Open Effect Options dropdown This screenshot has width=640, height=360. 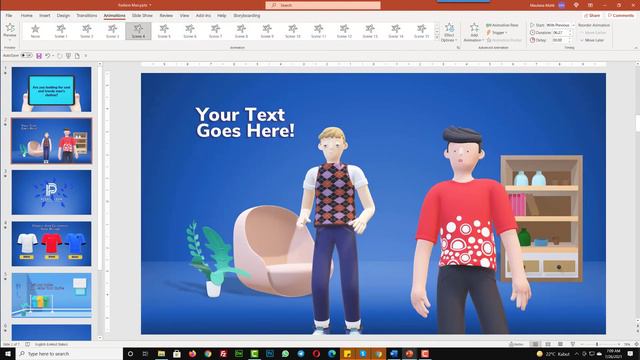(449, 32)
